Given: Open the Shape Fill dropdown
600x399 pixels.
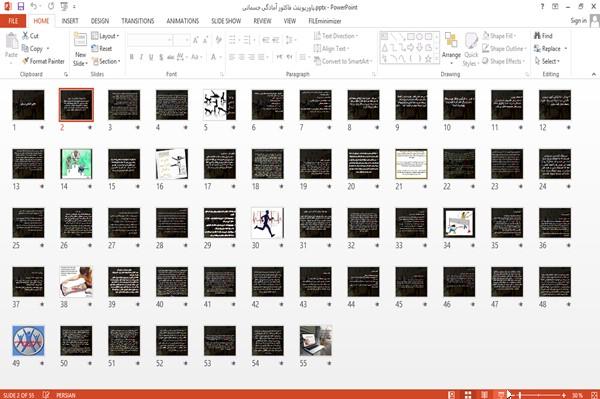Looking at the screenshot, I should 499,36.
